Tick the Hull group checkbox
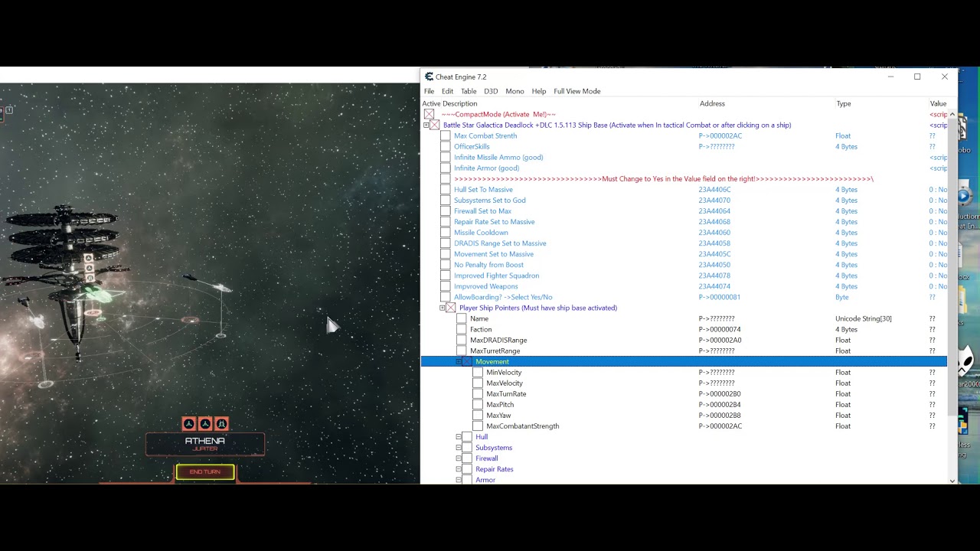This screenshot has height=551, width=980. pos(467,436)
